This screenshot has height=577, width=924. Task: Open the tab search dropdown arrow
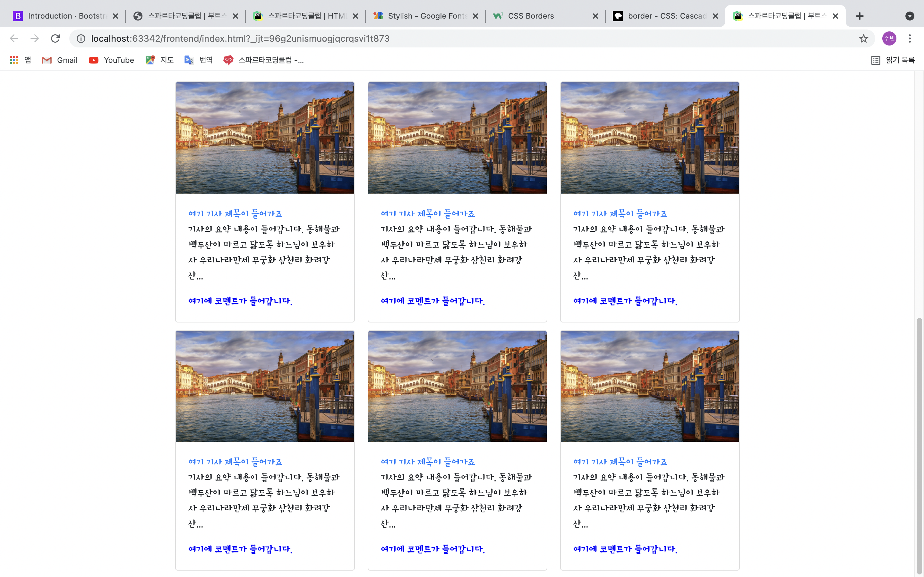[x=910, y=16]
